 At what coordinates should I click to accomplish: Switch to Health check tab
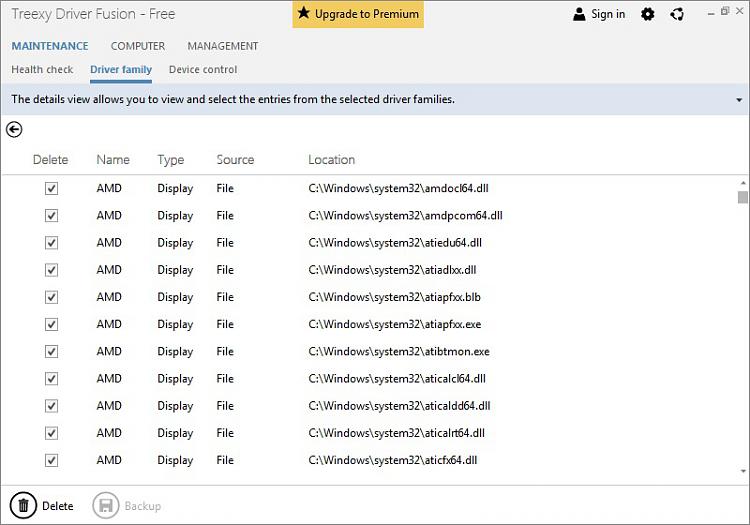click(x=42, y=69)
